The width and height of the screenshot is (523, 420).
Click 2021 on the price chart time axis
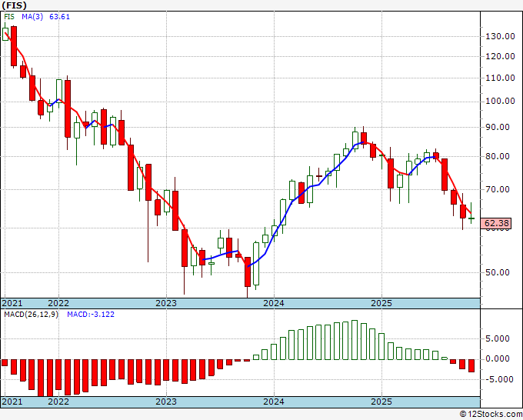tap(12, 303)
